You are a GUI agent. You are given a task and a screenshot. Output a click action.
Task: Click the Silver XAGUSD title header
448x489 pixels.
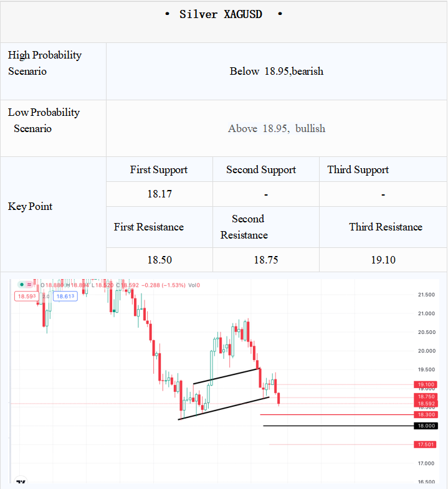coord(223,14)
